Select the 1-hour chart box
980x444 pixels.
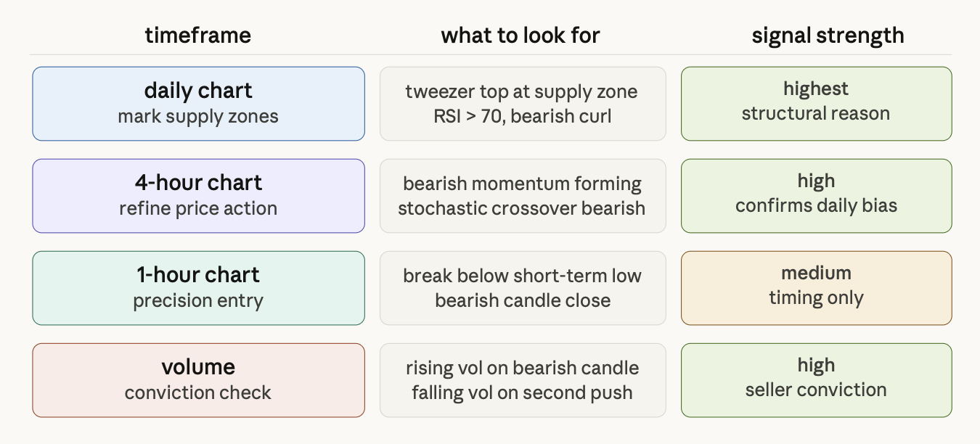(x=198, y=288)
